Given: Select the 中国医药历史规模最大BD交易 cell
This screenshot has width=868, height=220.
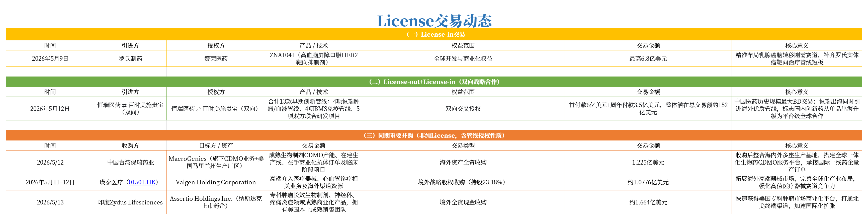Looking at the screenshot, I should coord(797,109).
